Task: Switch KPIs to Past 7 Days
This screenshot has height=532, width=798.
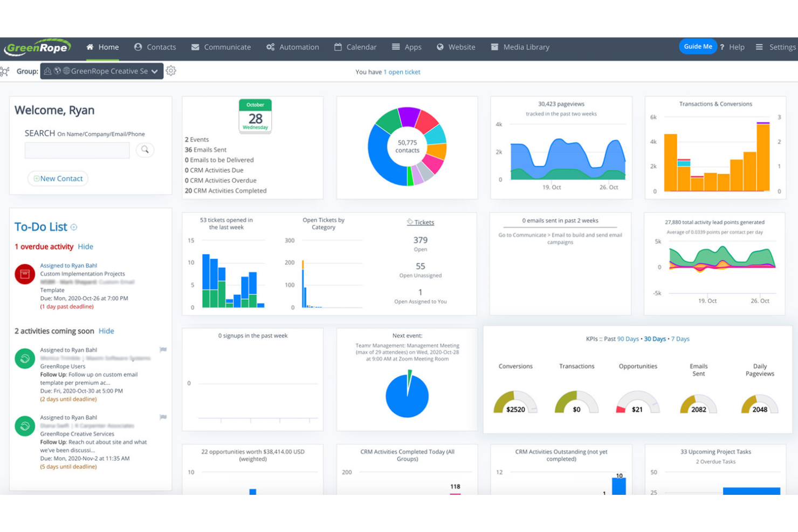Action: [x=680, y=339]
